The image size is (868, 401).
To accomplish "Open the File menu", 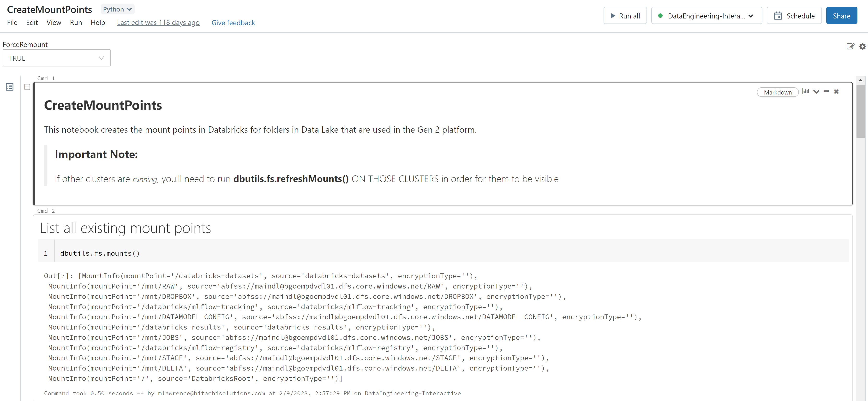I will [x=12, y=23].
